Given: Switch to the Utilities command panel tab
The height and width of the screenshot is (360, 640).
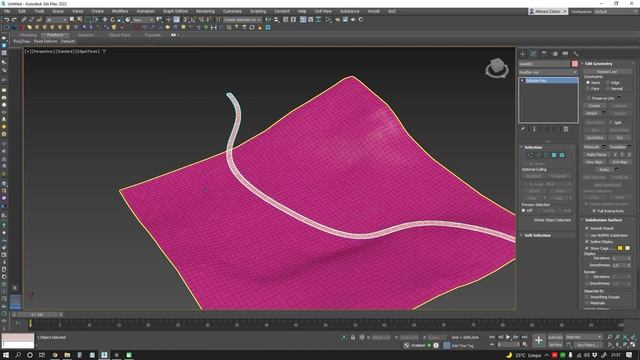Looking at the screenshot, I should coord(576,54).
